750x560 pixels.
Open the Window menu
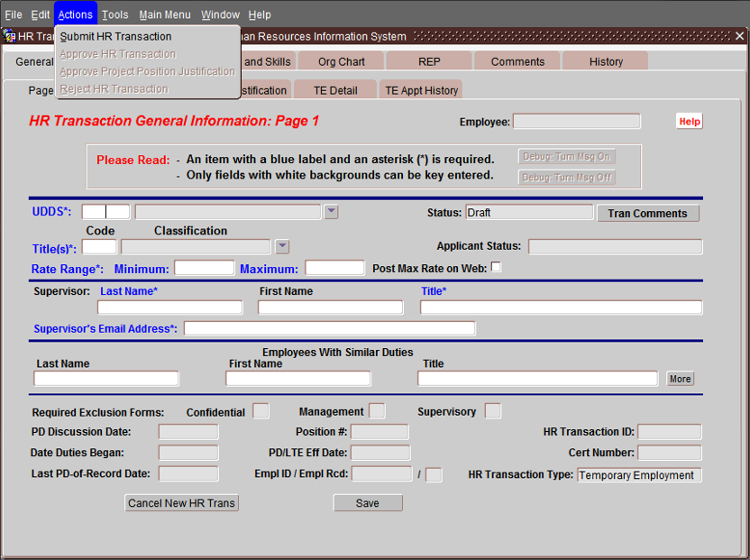click(221, 14)
